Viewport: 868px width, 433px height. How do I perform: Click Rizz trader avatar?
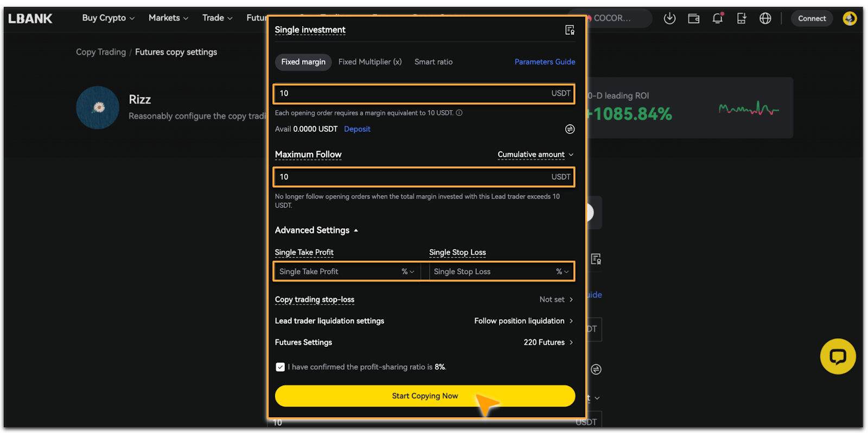click(x=98, y=107)
